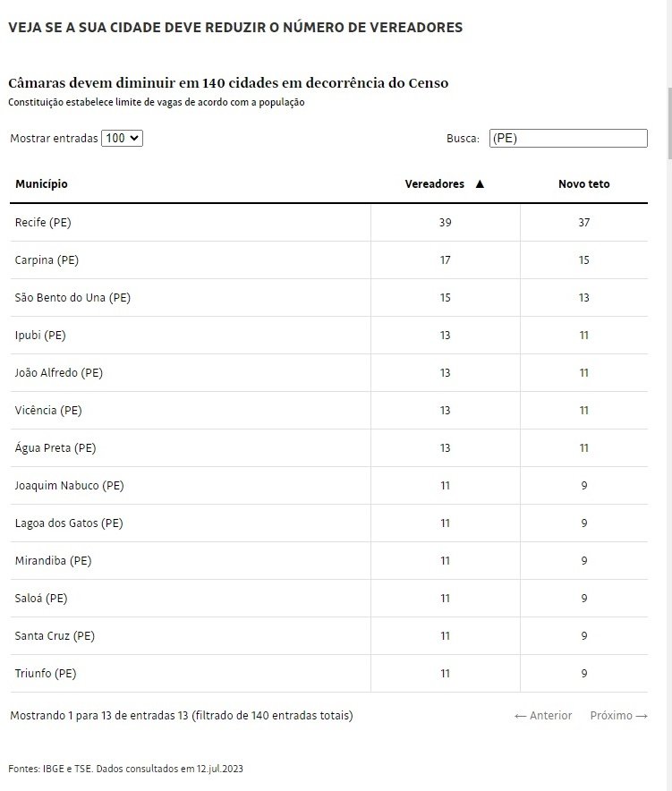This screenshot has width=672, height=791.
Task: Select the Carpina (PE) row
Action: point(47,260)
